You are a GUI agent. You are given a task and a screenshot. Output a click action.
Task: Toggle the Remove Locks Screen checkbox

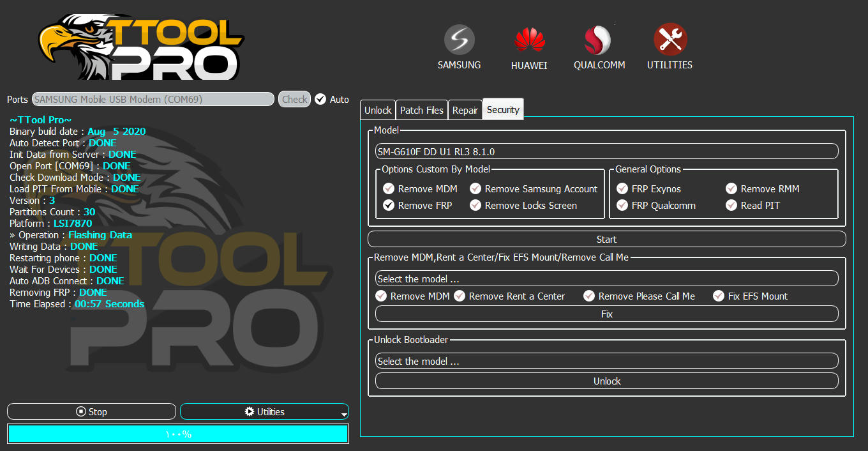475,205
